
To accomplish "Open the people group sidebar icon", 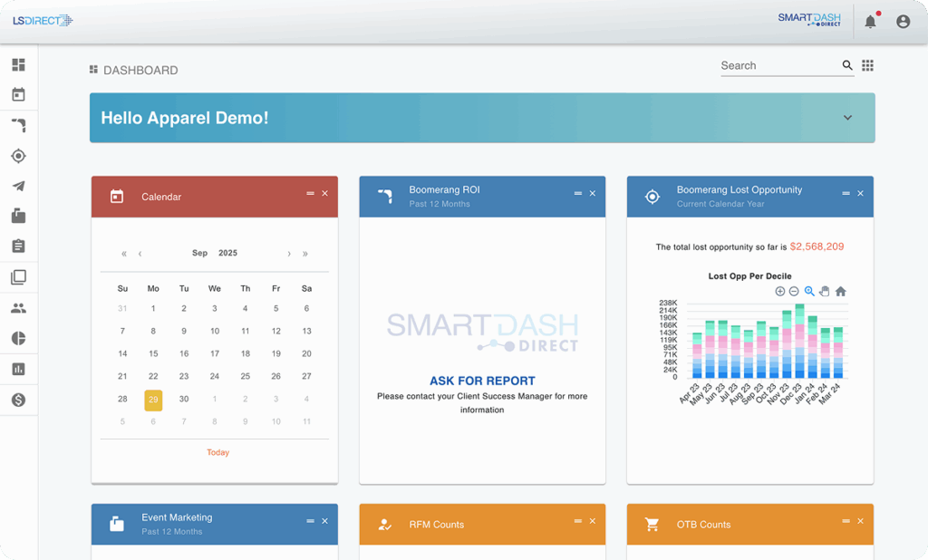I will [x=18, y=308].
